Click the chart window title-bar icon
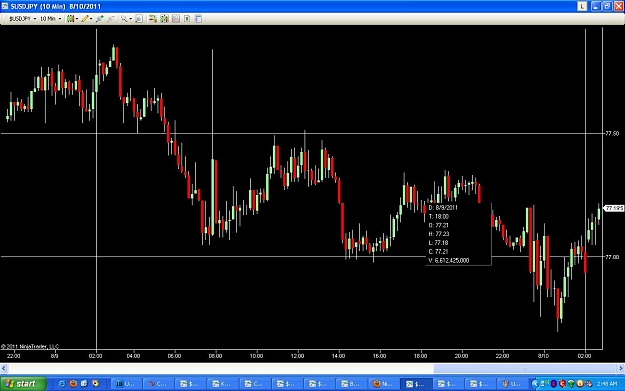Viewport: 625px width, 391px height. [5, 6]
